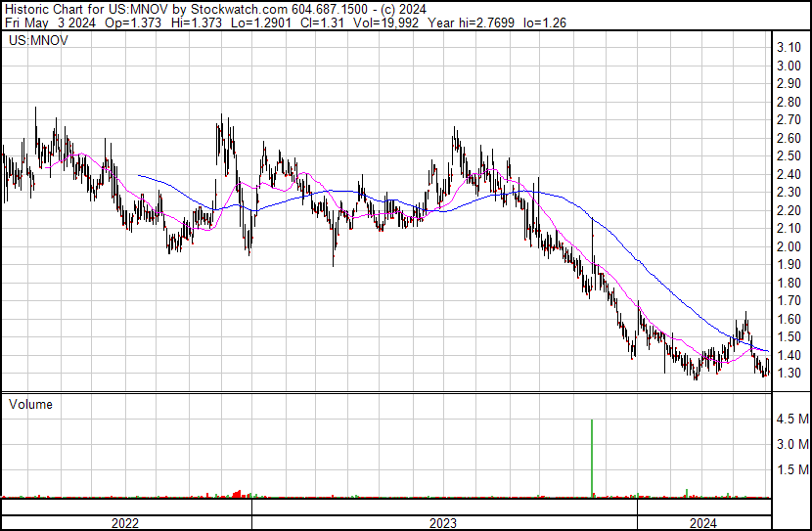Click the 2.00 price axis label
The width and height of the screenshot is (812, 531).
point(789,246)
